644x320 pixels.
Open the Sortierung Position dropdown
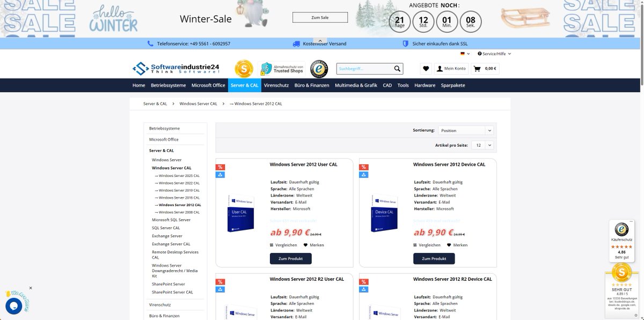tap(465, 130)
